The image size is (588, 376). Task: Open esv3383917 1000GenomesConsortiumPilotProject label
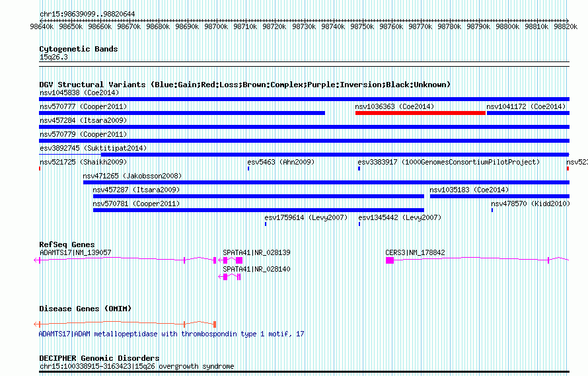pyautogui.click(x=449, y=162)
